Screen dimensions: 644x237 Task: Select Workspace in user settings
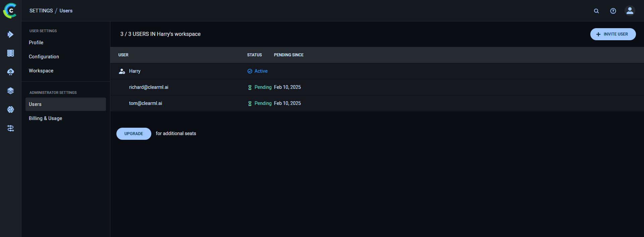tap(41, 71)
